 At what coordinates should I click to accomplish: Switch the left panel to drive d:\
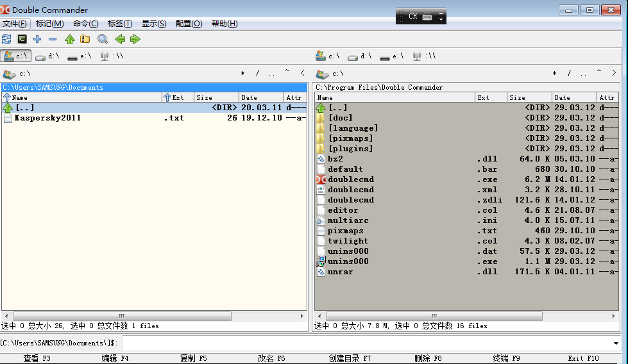pyautogui.click(x=47, y=56)
